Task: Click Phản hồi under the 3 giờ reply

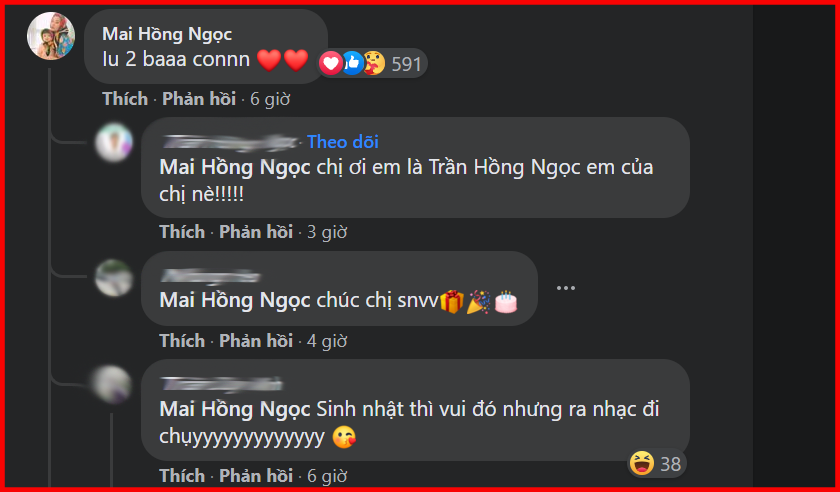Action: 256,232
